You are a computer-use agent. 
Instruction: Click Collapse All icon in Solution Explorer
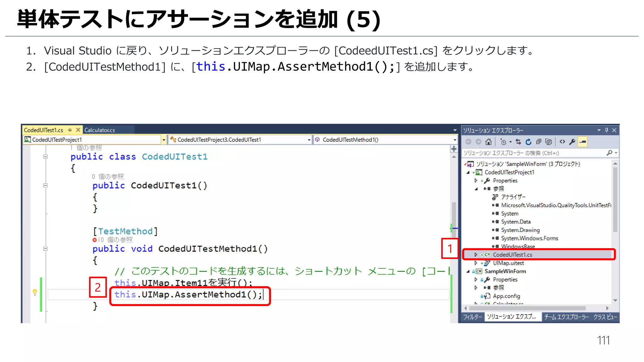539,142
